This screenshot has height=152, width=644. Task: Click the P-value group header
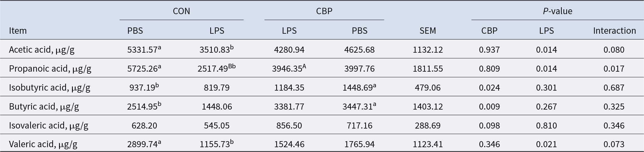[x=558, y=11]
